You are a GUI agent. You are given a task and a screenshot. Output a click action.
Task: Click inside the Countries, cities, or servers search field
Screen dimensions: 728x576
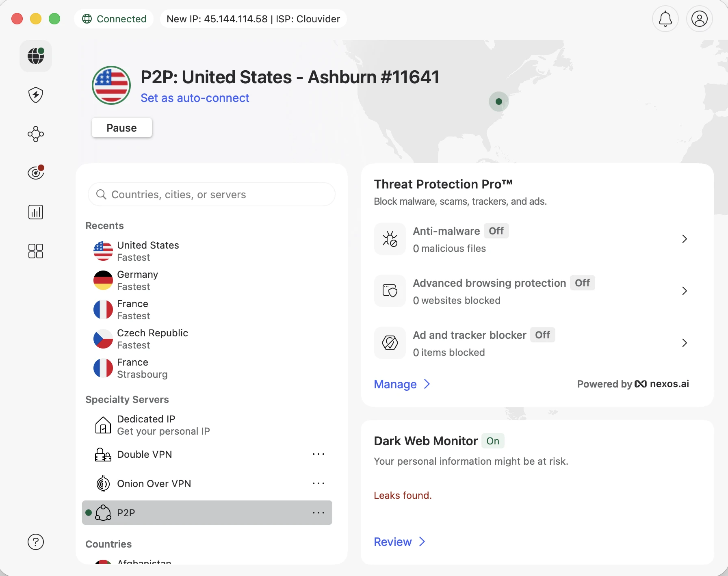tap(211, 194)
